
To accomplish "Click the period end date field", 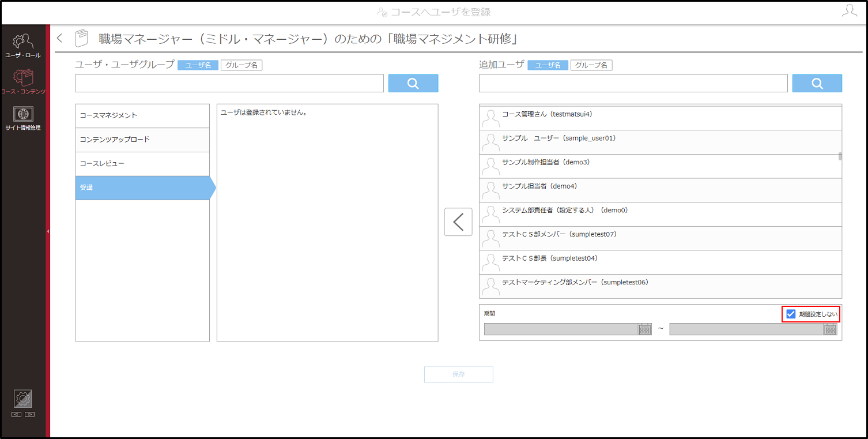I will pyautogui.click(x=746, y=329).
